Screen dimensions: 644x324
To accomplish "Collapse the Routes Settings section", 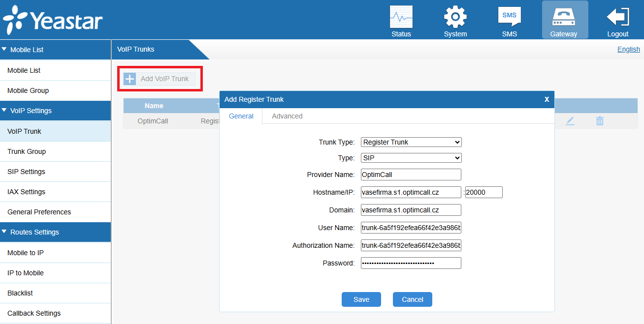I will click(4, 232).
